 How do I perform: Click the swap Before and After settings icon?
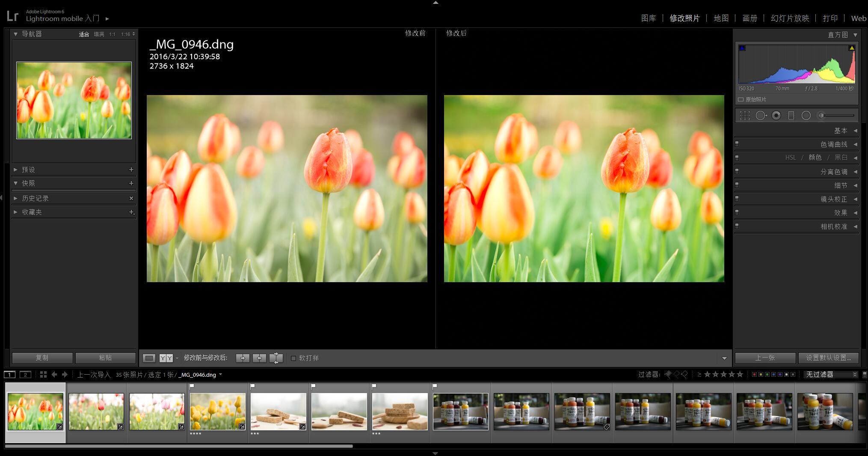pos(276,358)
